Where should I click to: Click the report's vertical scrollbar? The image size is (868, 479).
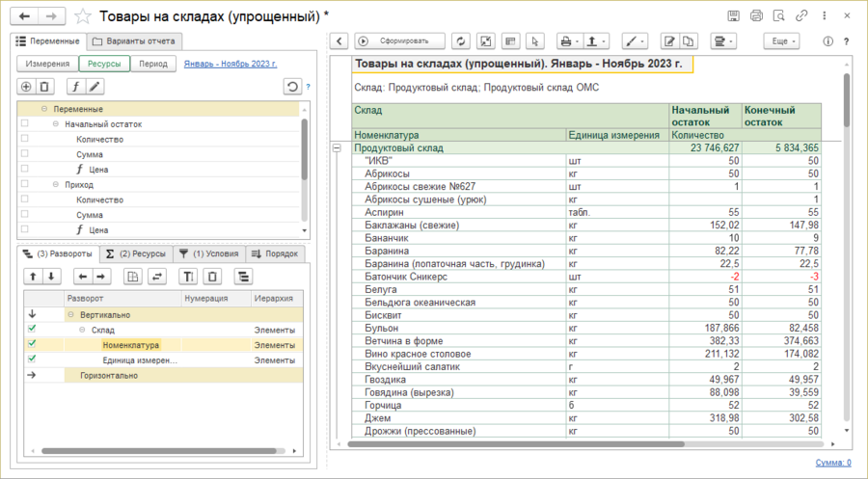tap(847, 99)
